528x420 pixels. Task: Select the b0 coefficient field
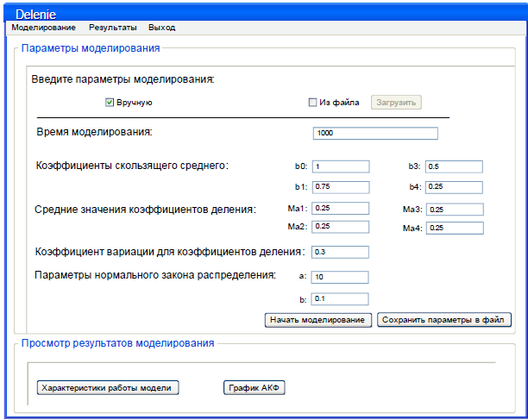(341, 166)
